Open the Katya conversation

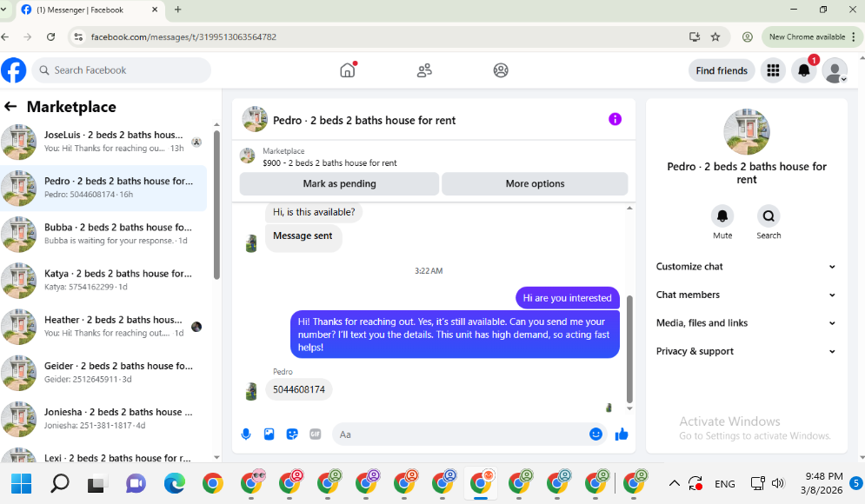[105, 280]
